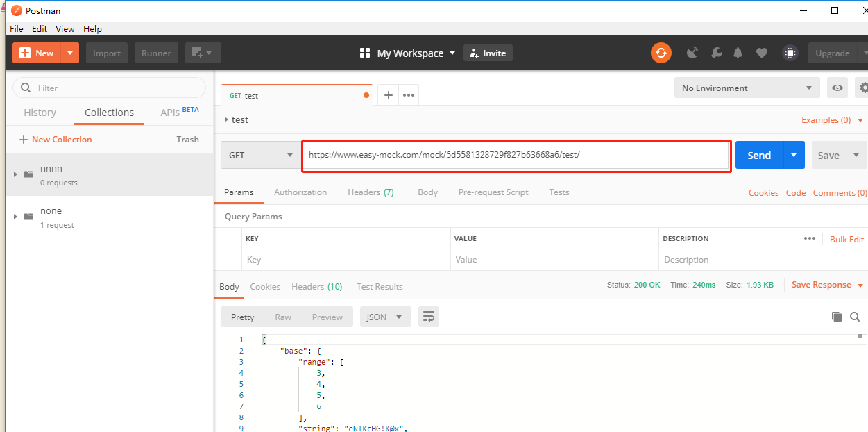The height and width of the screenshot is (432, 868).
Task: Open the request Body tab
Action: [x=427, y=192]
